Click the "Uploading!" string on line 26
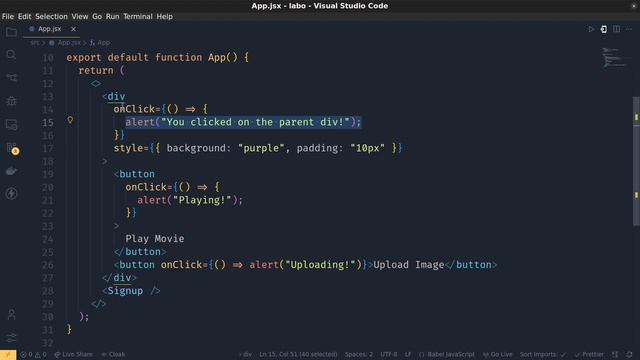The width and height of the screenshot is (640, 360). coord(320,265)
